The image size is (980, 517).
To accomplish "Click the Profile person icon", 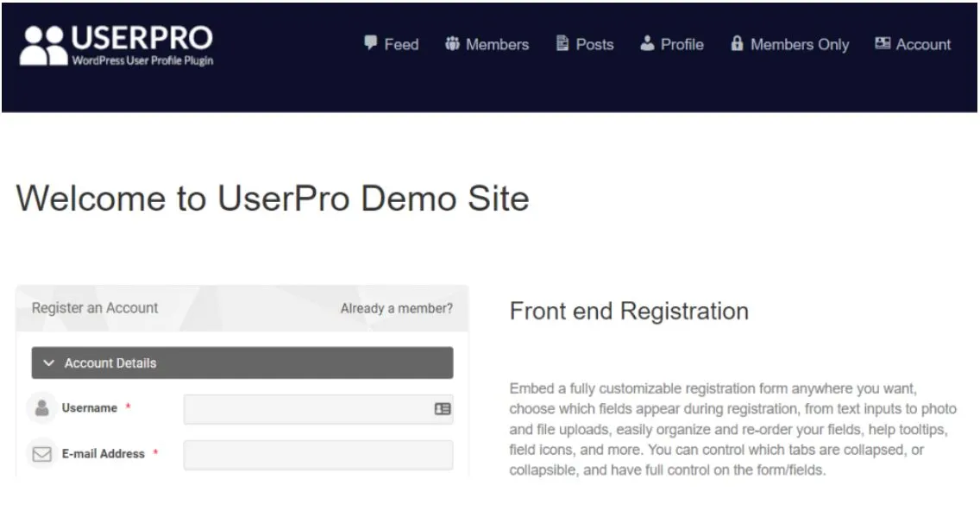I will click(646, 44).
